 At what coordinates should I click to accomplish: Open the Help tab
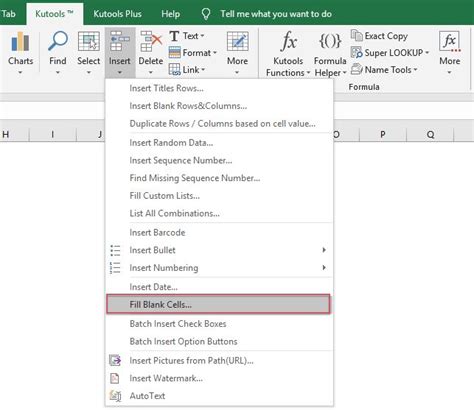tap(170, 14)
